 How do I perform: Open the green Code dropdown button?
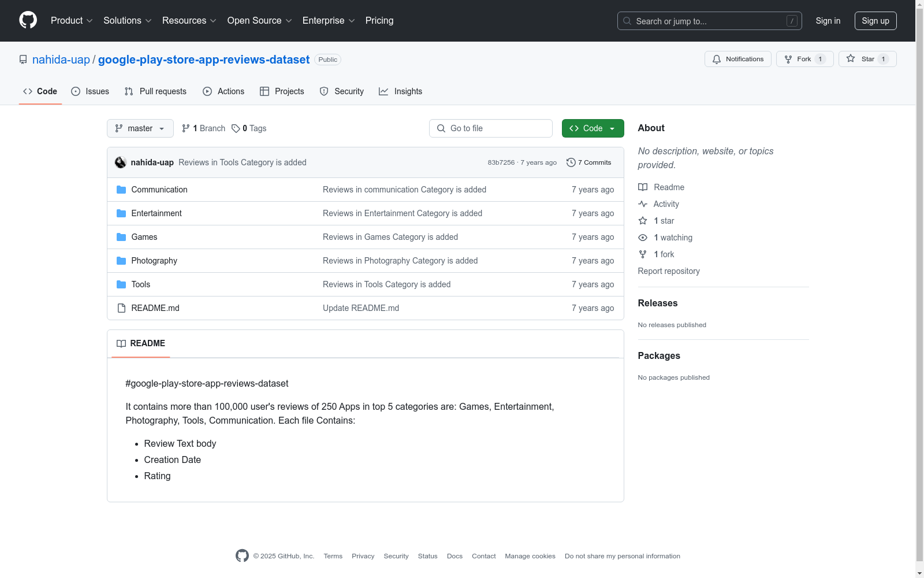[x=593, y=128]
